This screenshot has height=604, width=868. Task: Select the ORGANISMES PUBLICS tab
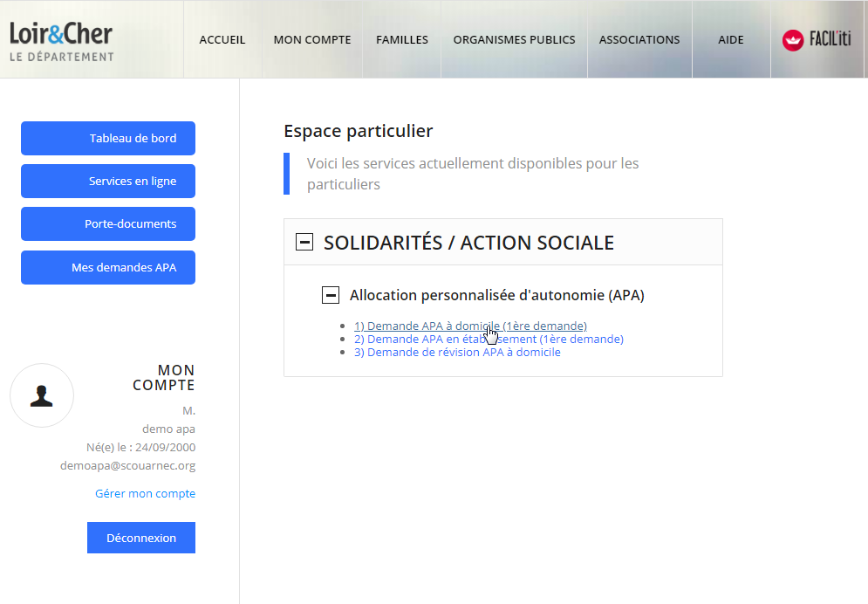point(514,39)
